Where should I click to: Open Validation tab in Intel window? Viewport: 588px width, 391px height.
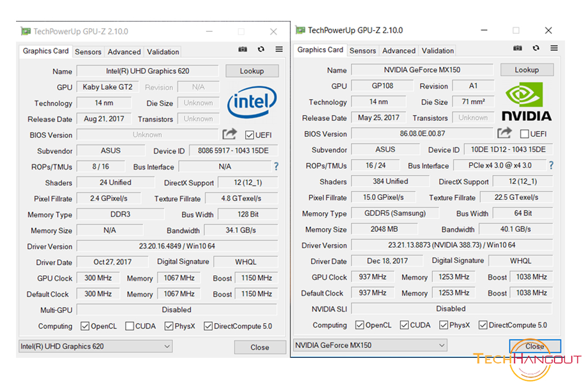(x=163, y=52)
